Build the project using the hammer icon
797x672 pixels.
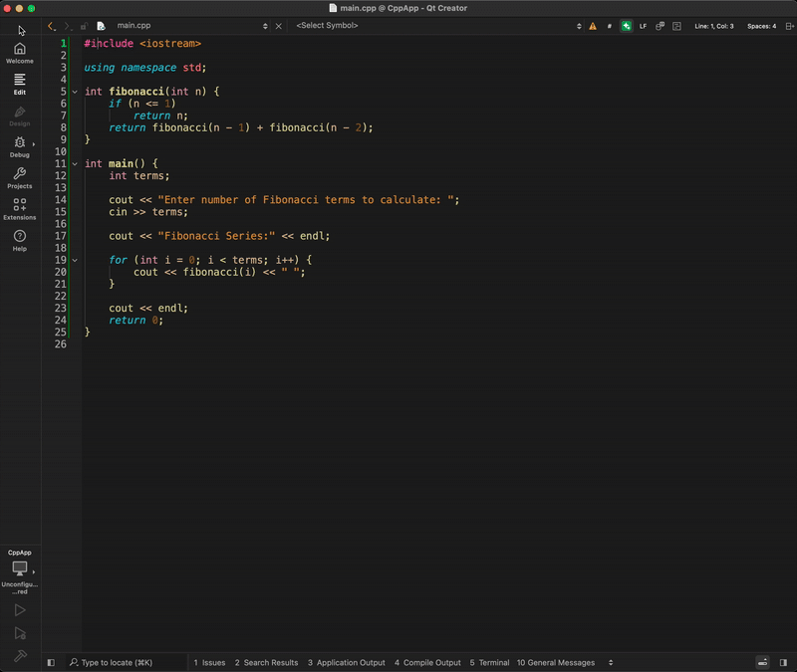click(20, 654)
